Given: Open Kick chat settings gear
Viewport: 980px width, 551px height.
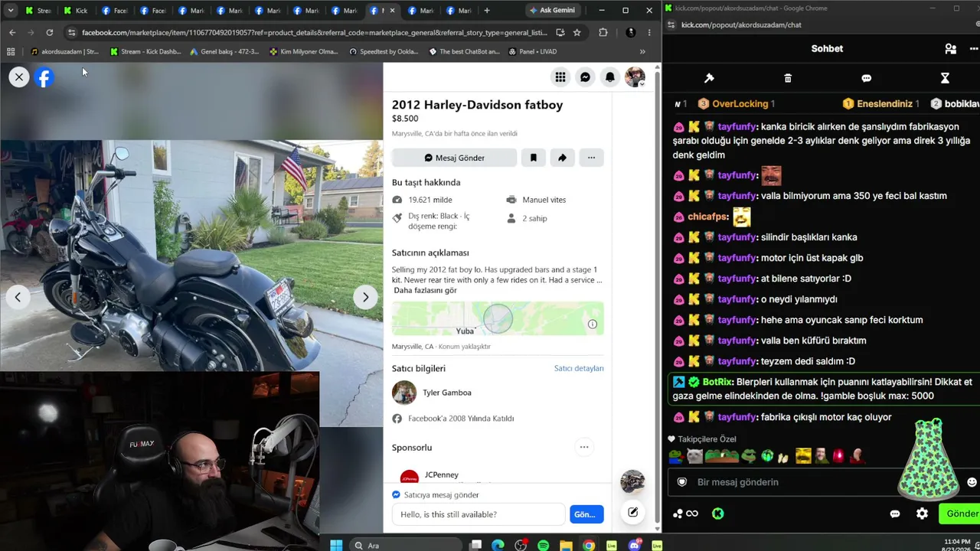Looking at the screenshot, I should click(922, 514).
